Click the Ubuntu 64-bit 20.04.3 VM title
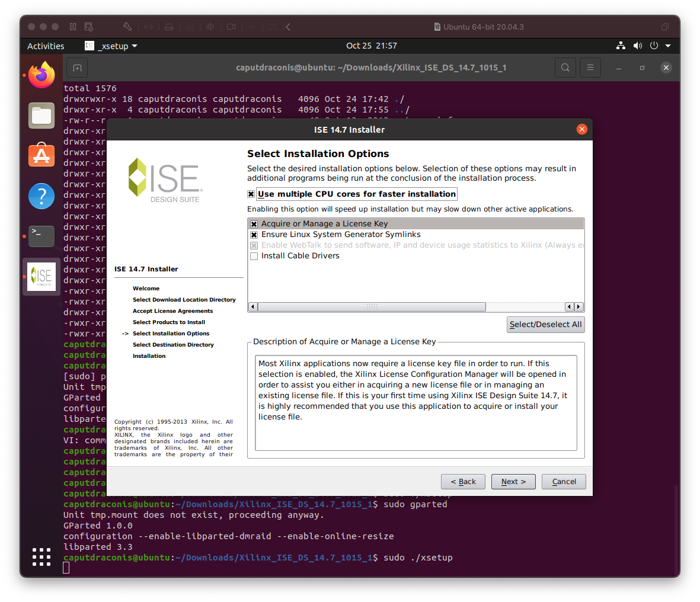700x602 pixels. pos(479,27)
